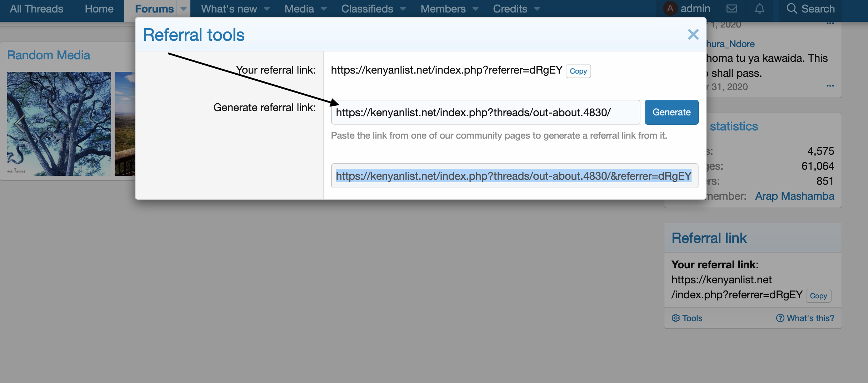Show previous slide in Random Media
The width and height of the screenshot is (868, 383).
[x=19, y=124]
